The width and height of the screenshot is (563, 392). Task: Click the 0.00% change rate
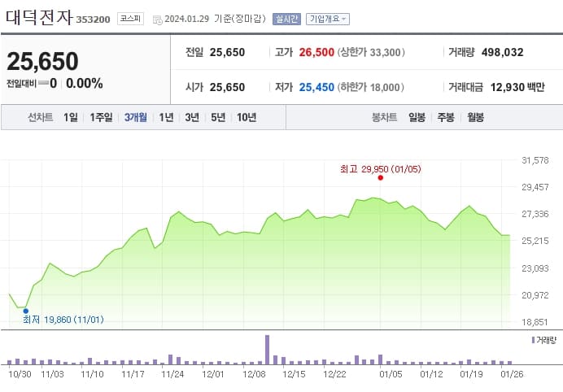coord(85,83)
